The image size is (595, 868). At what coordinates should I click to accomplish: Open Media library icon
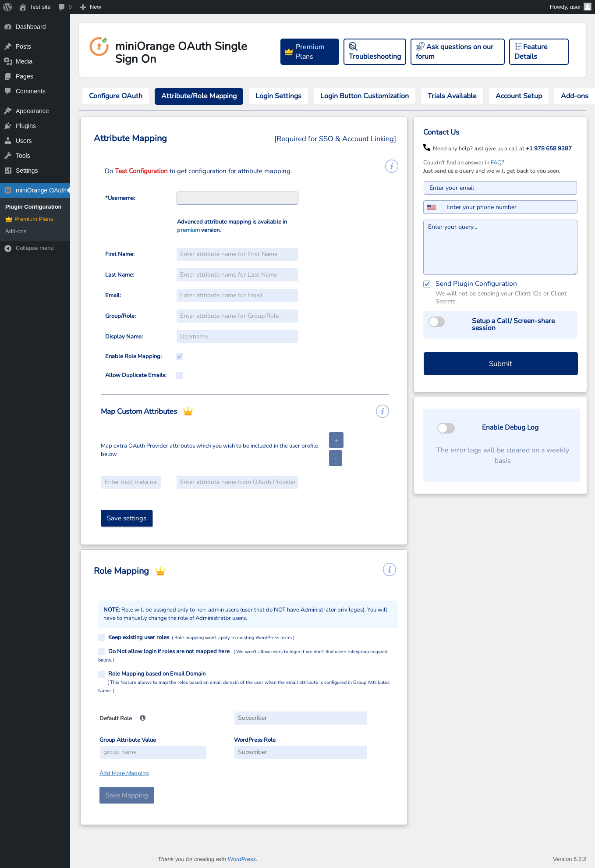pyautogui.click(x=8, y=61)
